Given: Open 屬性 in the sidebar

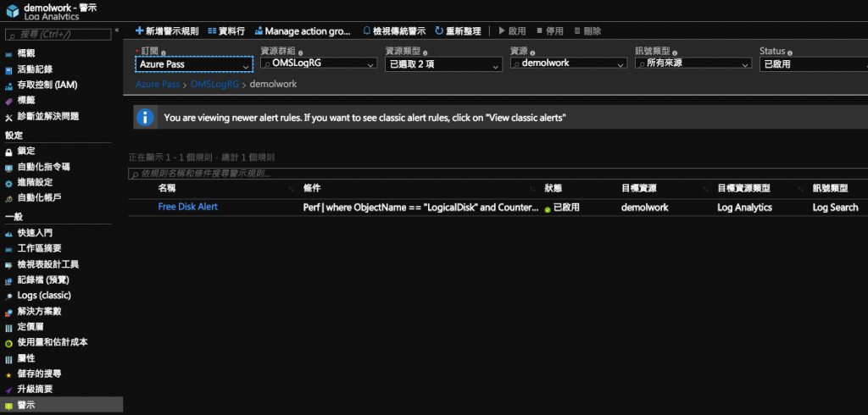Looking at the screenshot, I should pyautogui.click(x=26, y=358).
